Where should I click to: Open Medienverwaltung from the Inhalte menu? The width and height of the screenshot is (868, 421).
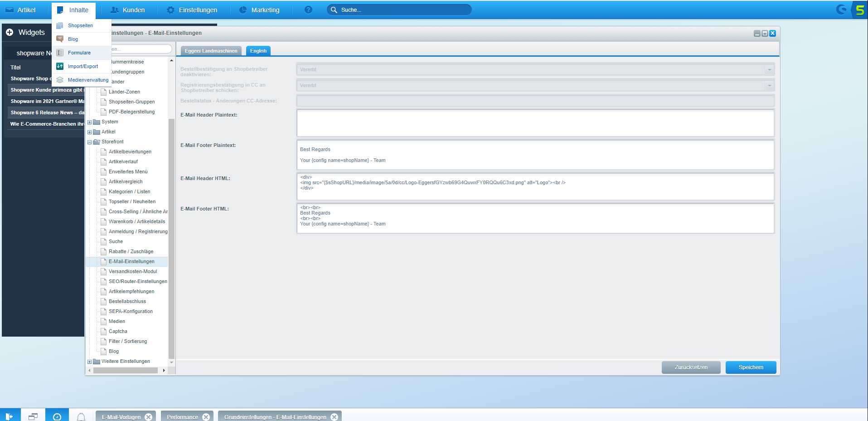point(88,80)
